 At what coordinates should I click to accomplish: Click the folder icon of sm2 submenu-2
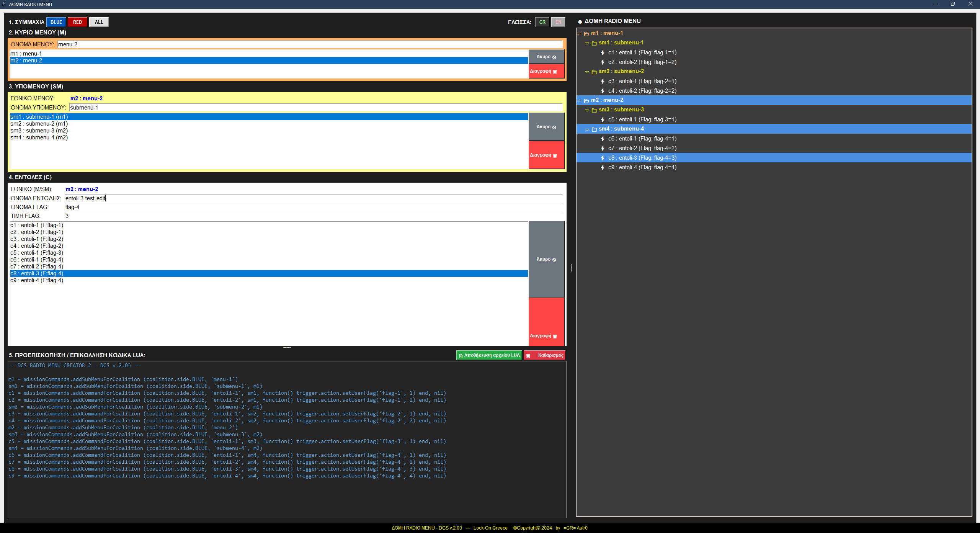tap(594, 72)
